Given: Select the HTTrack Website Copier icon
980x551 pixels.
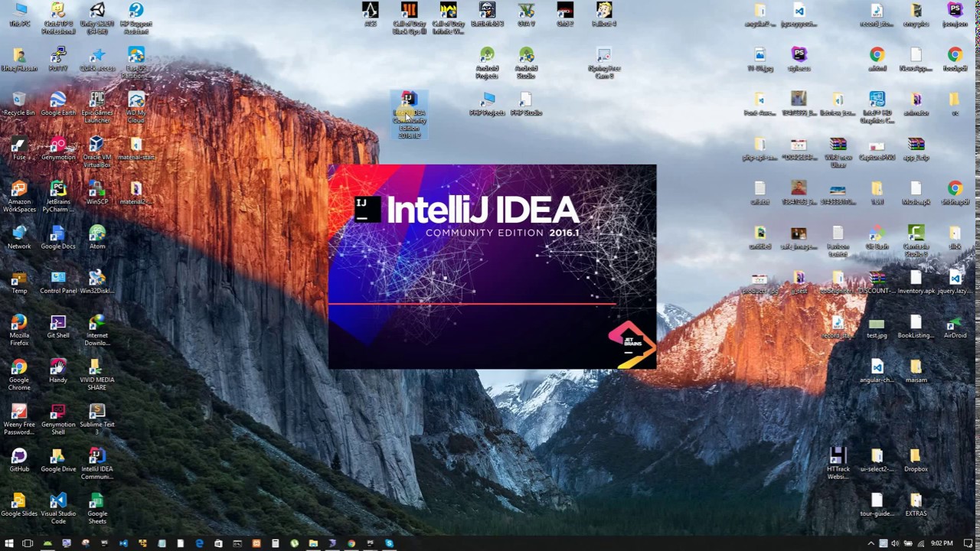Looking at the screenshot, I should click(838, 464).
